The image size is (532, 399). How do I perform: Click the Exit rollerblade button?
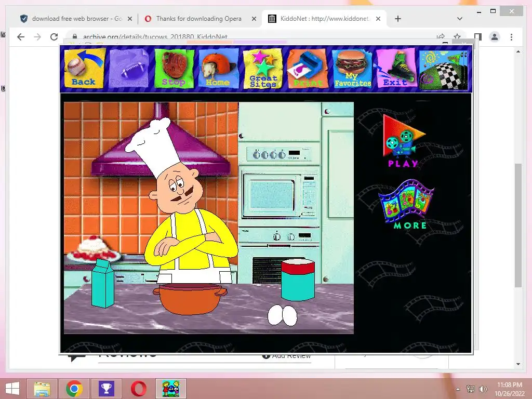pyautogui.click(x=396, y=68)
